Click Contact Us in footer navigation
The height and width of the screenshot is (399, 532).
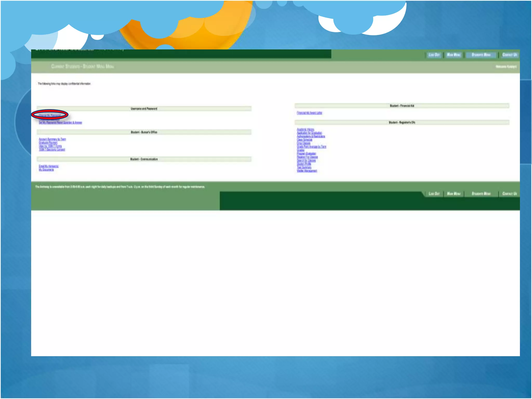(509, 194)
